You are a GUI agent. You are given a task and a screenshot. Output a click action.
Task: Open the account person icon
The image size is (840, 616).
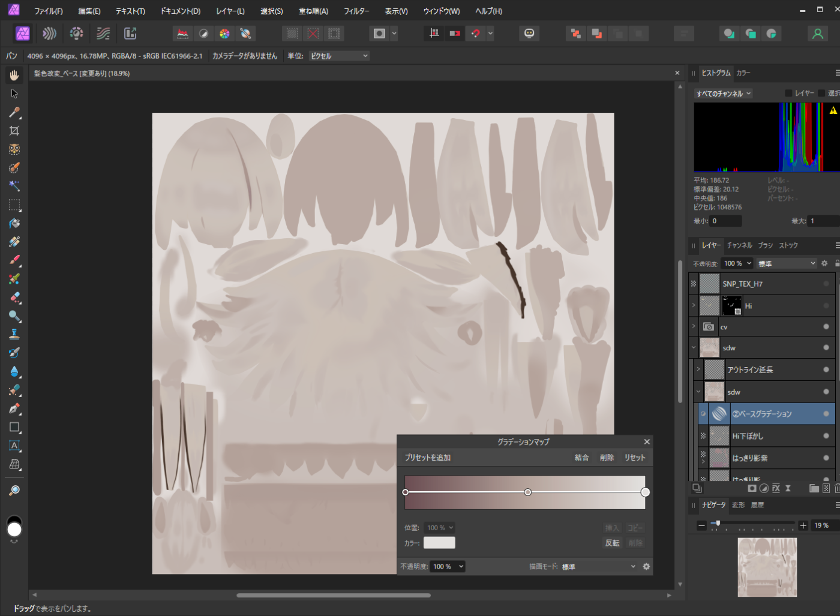[817, 34]
